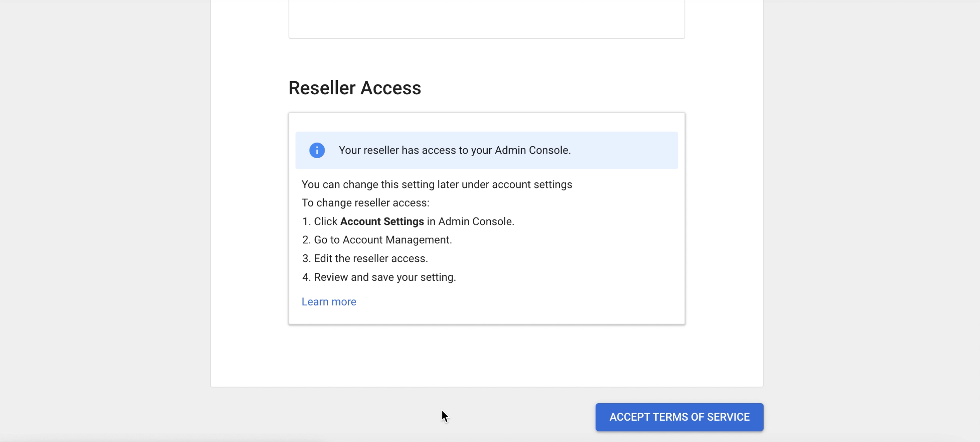
Task: Click the word 'Access' in the section heading
Action: coord(390,88)
